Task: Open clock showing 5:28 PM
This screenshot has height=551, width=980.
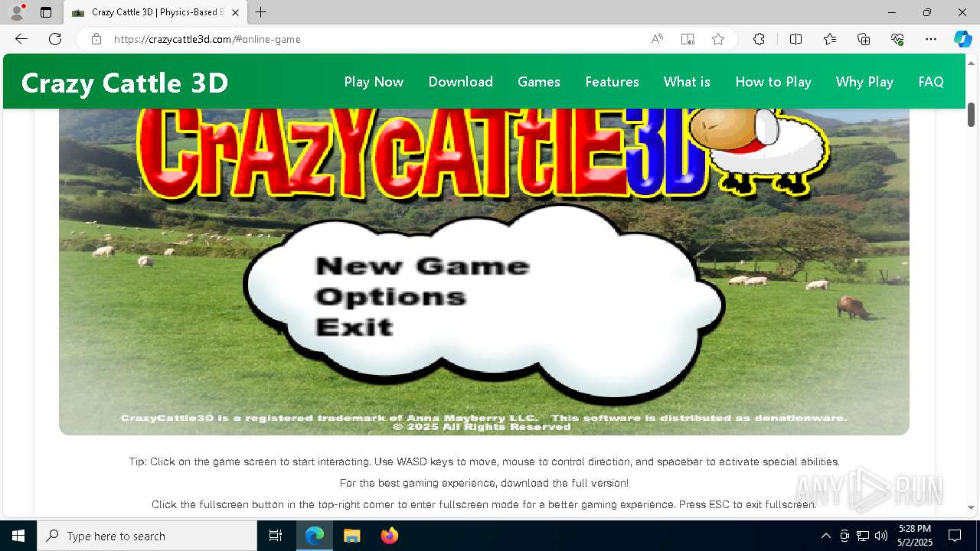Action: click(x=915, y=536)
